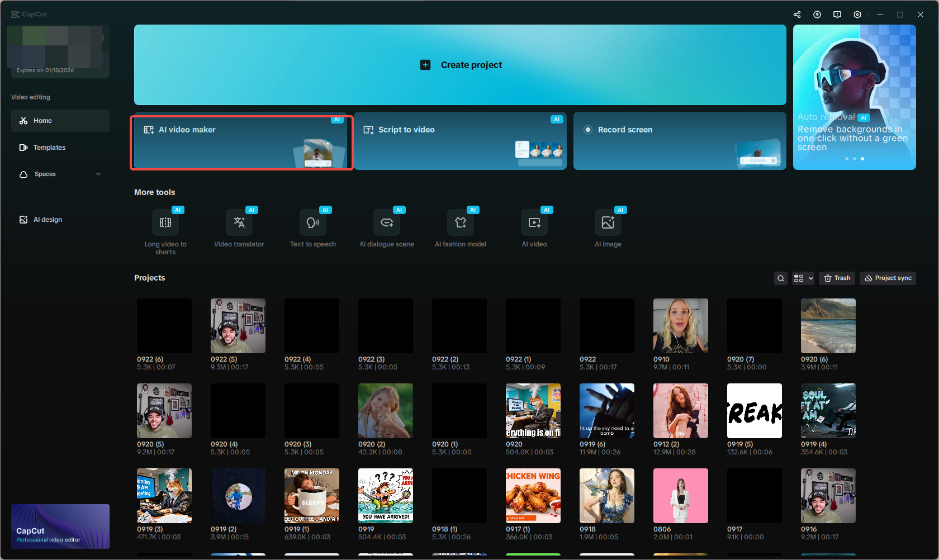Open project 0920 with office dog thumbnail
This screenshot has height=560, width=939.
[x=533, y=411]
